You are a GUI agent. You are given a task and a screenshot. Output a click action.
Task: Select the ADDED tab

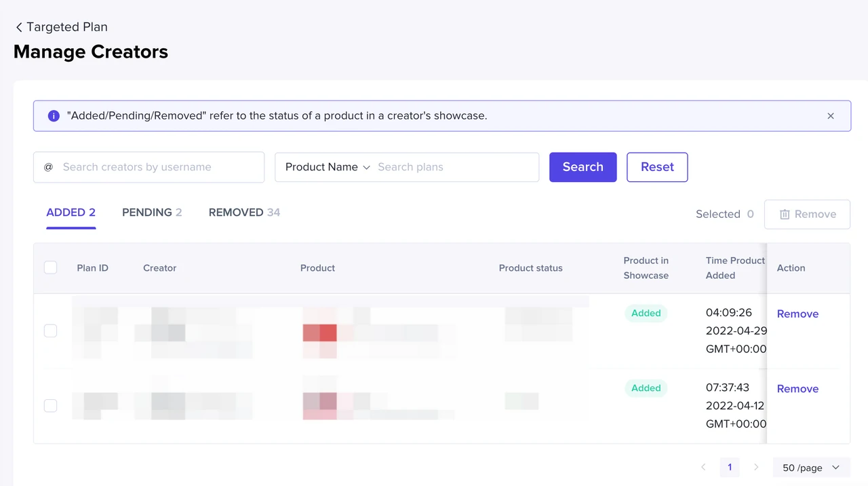(x=71, y=212)
